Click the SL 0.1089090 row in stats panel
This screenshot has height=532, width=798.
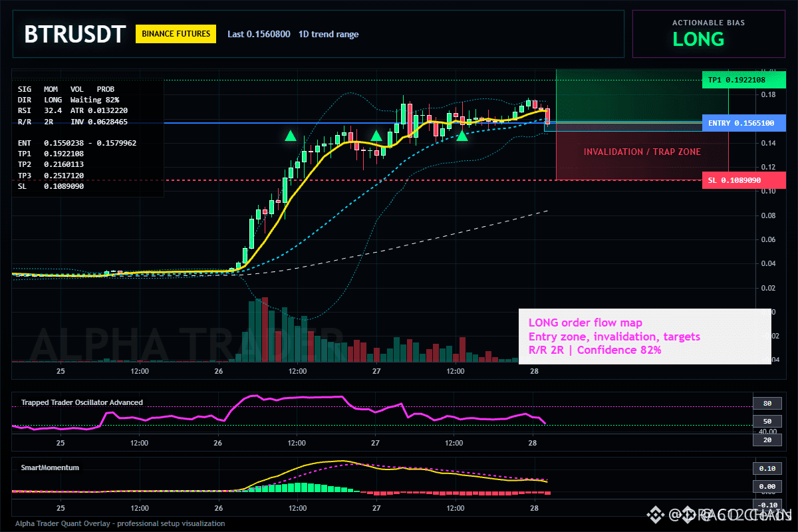tap(51, 187)
